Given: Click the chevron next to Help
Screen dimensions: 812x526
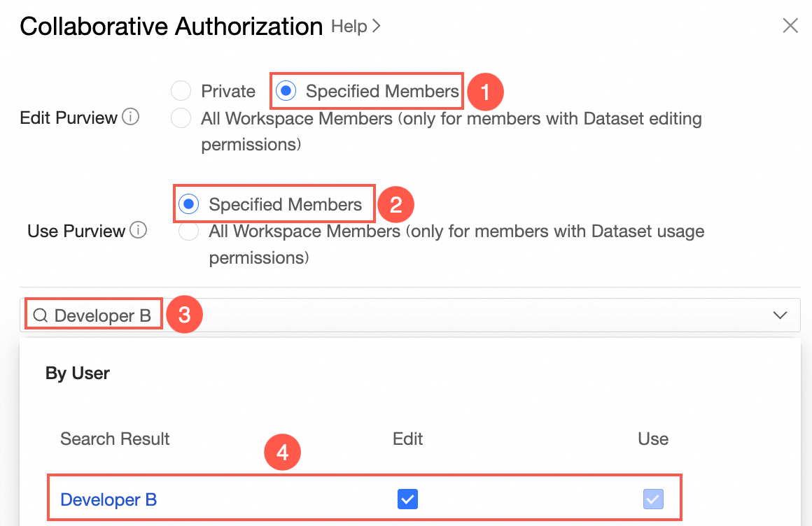Looking at the screenshot, I should click(376, 27).
